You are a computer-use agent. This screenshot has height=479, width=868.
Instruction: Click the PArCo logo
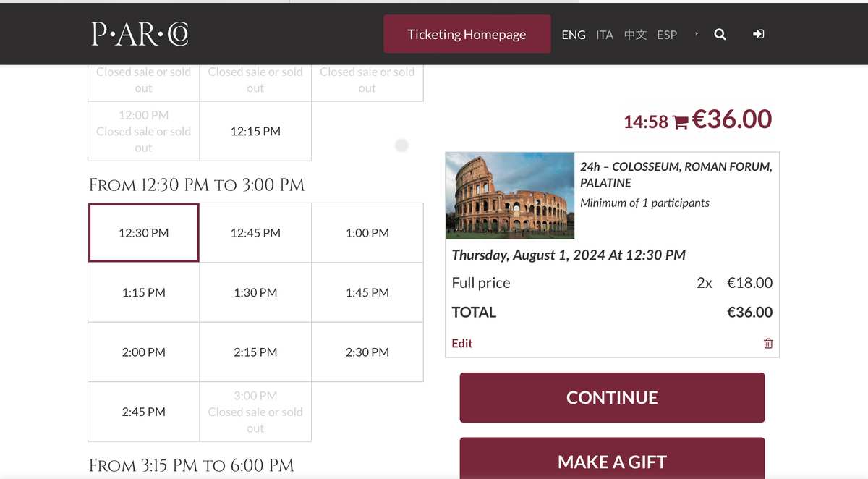click(x=140, y=33)
